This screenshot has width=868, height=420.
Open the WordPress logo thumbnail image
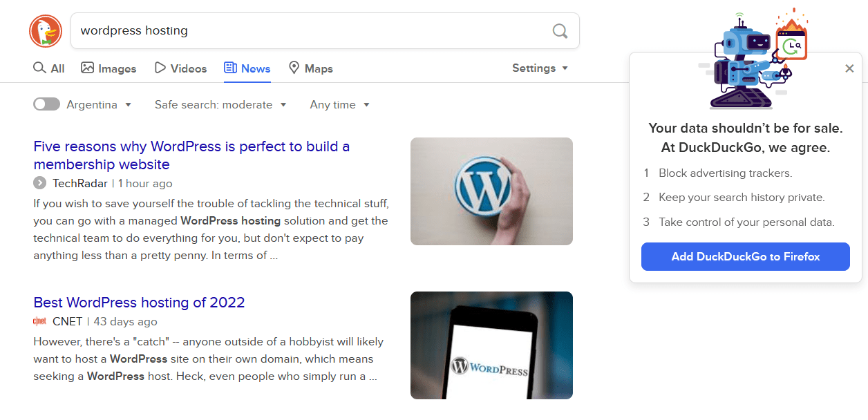[491, 191]
